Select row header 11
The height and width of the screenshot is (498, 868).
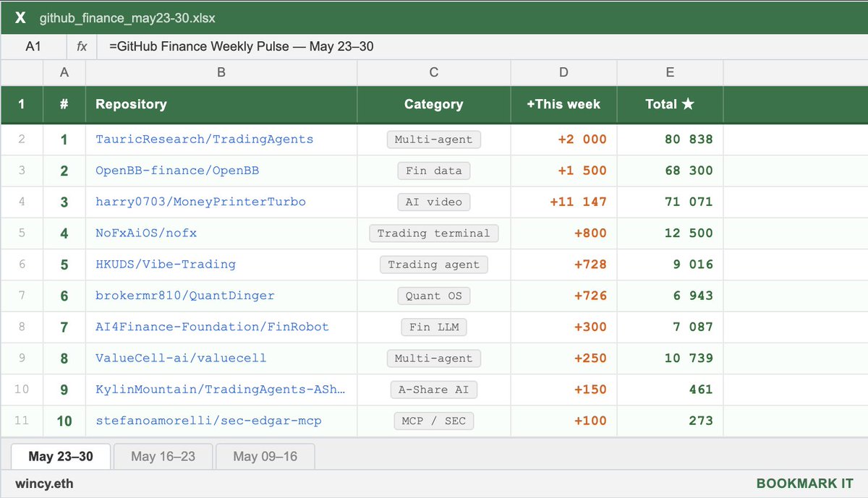(22, 420)
